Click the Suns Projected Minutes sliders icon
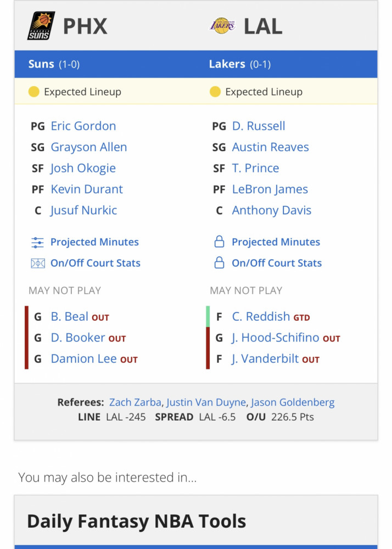The image size is (392, 549). pyautogui.click(x=37, y=242)
